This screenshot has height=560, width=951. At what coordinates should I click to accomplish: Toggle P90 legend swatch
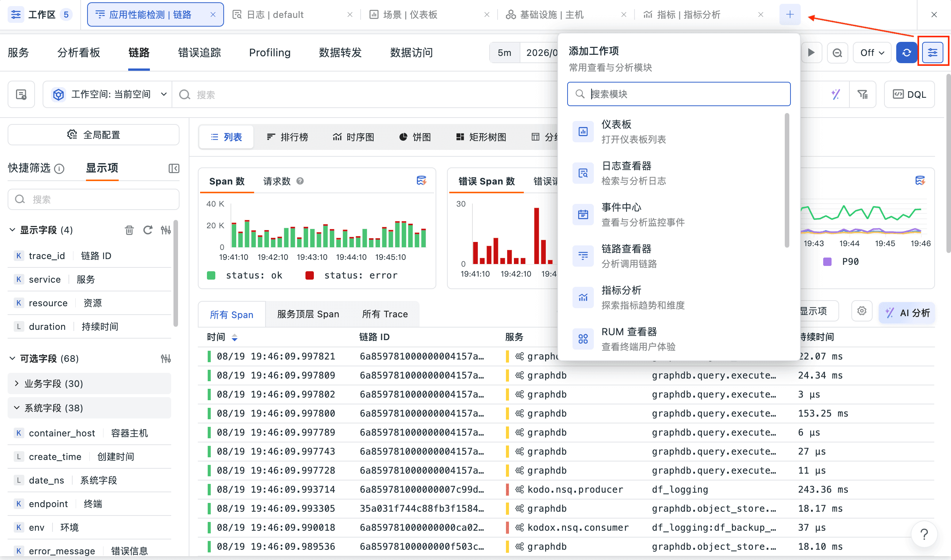click(x=827, y=262)
